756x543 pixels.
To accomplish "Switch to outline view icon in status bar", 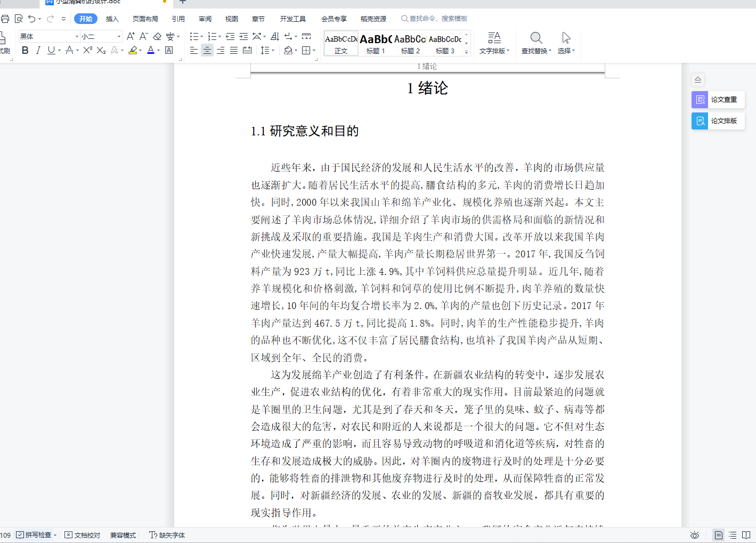I will pos(733,535).
